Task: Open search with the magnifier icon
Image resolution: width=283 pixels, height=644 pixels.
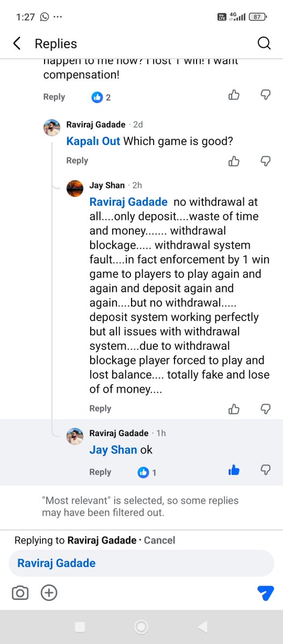Action: point(264,43)
